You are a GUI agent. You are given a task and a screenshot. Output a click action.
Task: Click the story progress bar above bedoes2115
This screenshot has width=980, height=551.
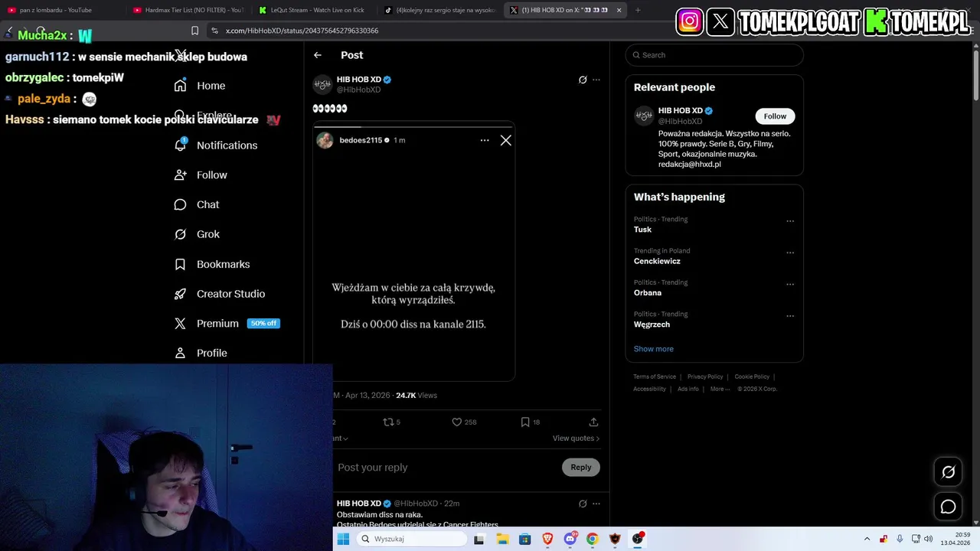coord(413,127)
